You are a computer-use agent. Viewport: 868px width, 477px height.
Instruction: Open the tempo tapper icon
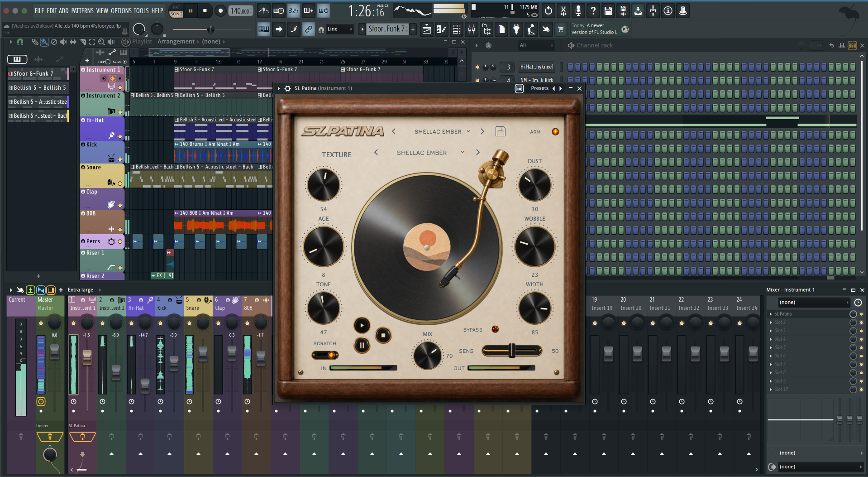pos(531,29)
